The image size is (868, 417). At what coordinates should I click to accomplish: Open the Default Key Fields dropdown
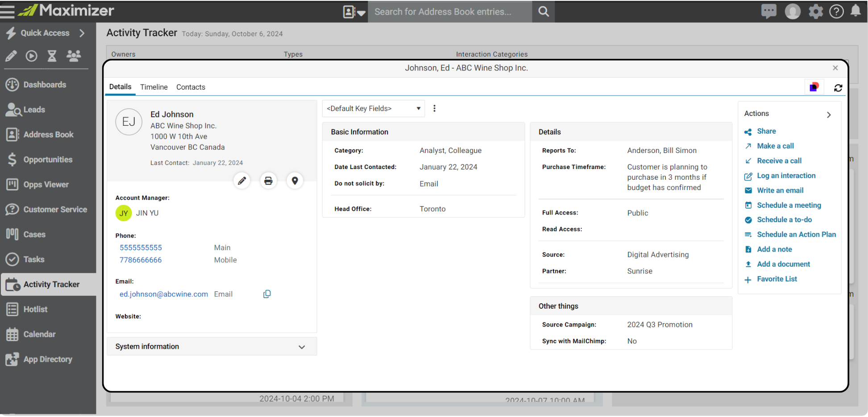coord(374,108)
